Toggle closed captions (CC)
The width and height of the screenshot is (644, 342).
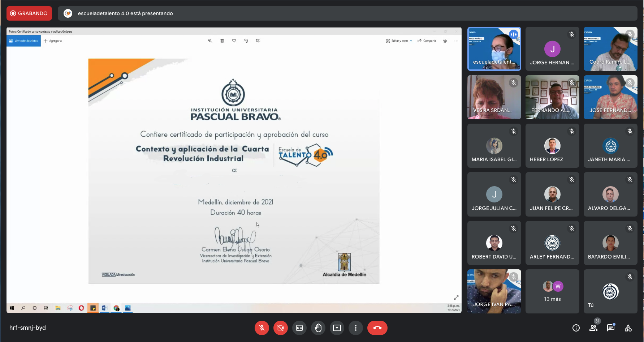(x=299, y=328)
